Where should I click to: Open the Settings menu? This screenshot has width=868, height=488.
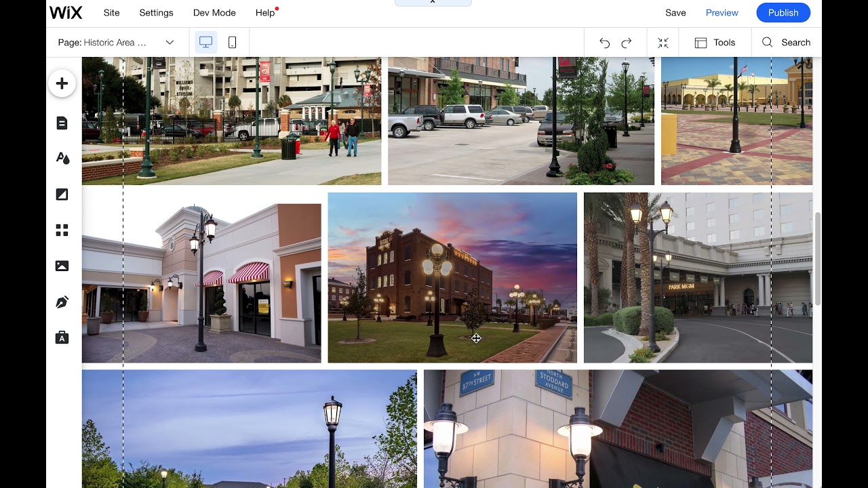(x=156, y=13)
